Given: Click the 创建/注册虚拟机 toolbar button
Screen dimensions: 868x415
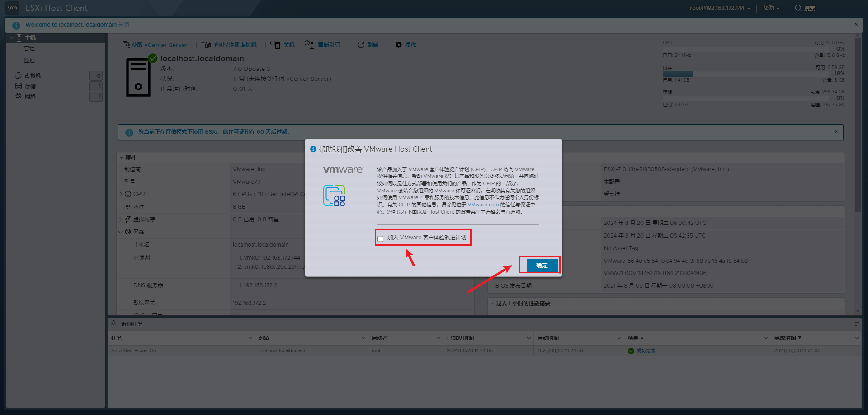Looking at the screenshot, I should [x=229, y=45].
